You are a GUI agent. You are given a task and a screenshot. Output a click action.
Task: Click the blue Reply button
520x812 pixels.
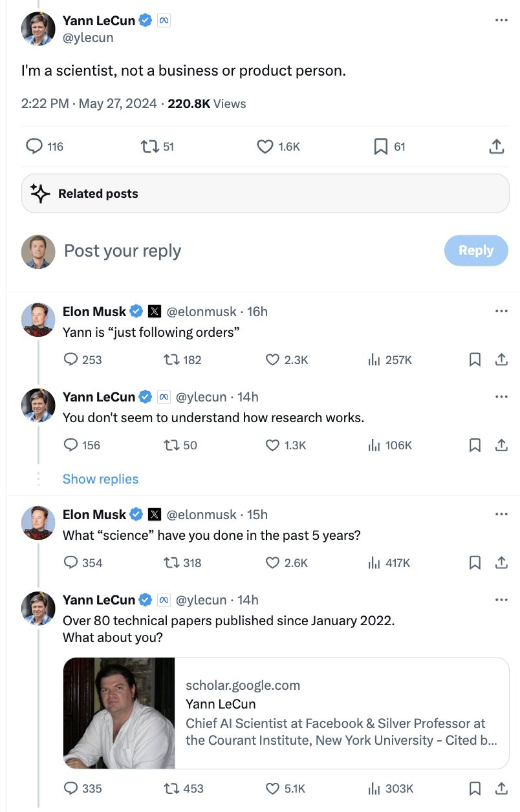(x=476, y=250)
